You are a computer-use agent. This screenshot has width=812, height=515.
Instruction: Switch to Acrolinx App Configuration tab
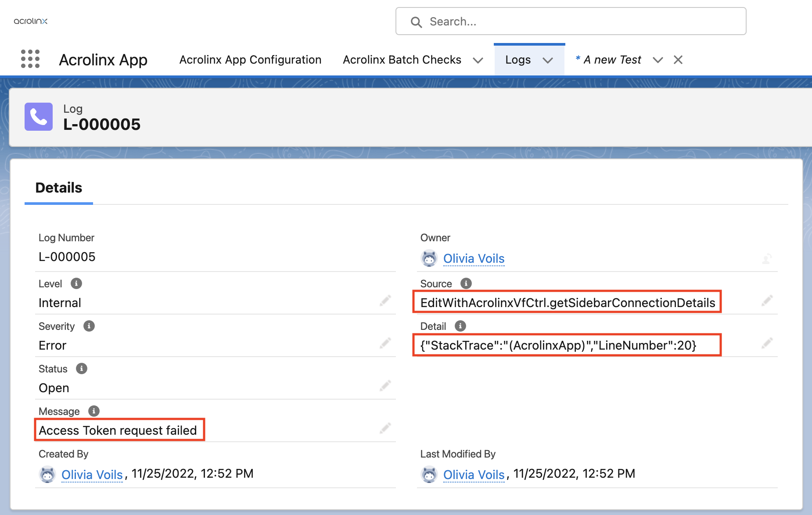(250, 60)
